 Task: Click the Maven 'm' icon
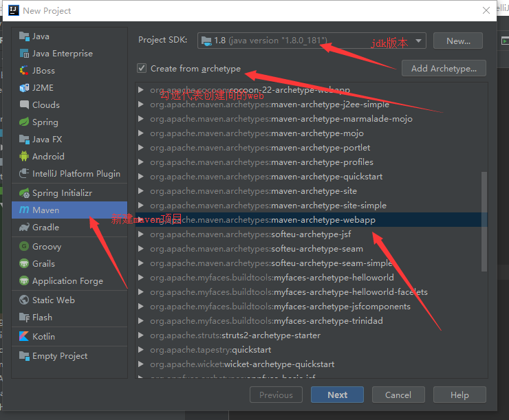[x=24, y=210]
